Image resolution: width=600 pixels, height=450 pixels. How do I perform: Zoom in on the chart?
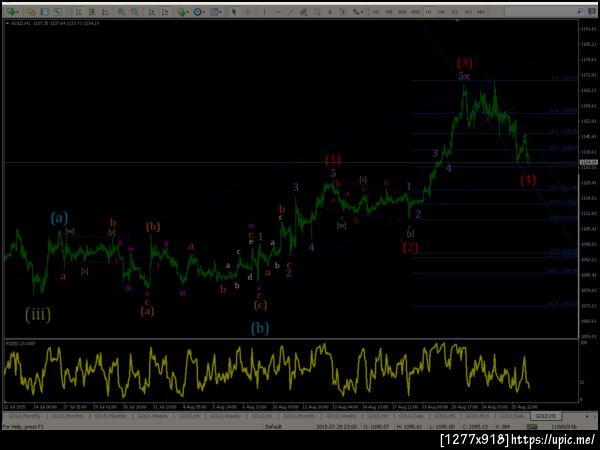pos(121,12)
